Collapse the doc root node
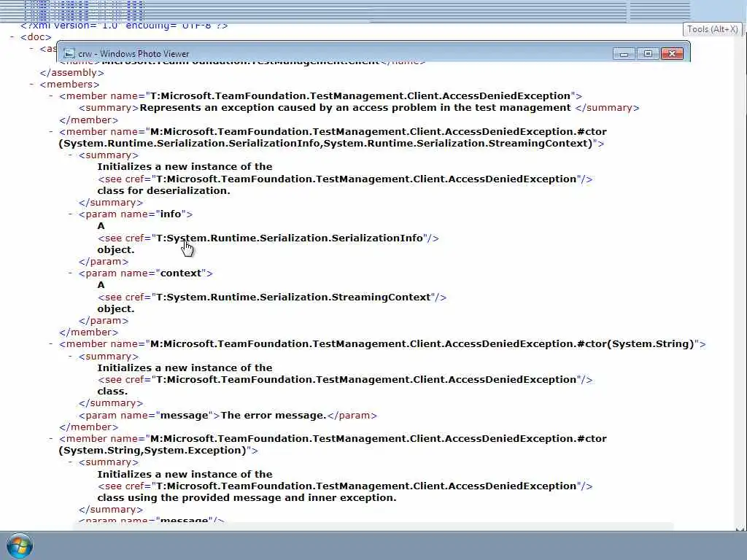 tap(12, 37)
